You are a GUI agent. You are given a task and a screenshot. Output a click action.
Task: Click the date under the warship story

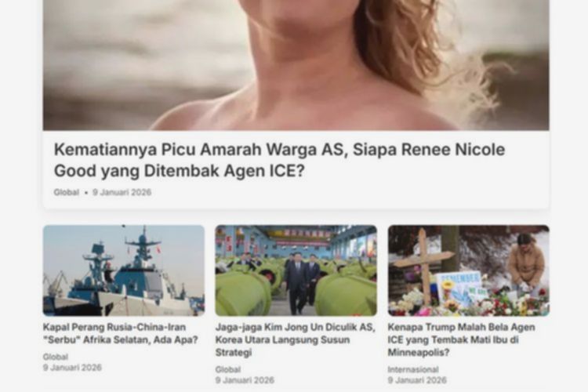(x=72, y=368)
